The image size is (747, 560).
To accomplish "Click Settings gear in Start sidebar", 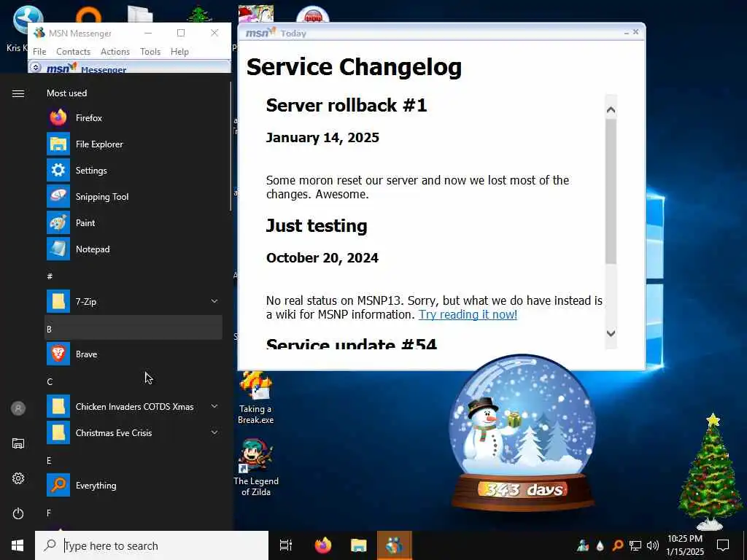I will click(x=18, y=478).
